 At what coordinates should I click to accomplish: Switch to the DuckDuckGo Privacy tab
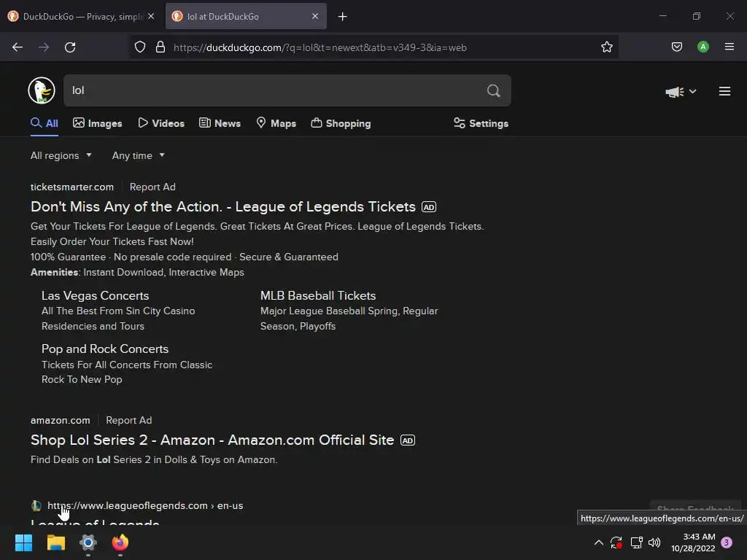[x=81, y=17]
